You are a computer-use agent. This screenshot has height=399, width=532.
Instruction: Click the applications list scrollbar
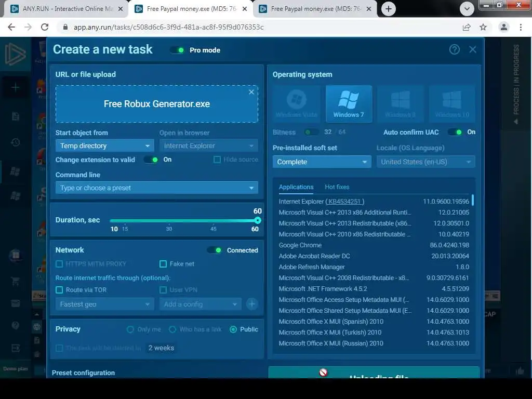click(x=473, y=200)
